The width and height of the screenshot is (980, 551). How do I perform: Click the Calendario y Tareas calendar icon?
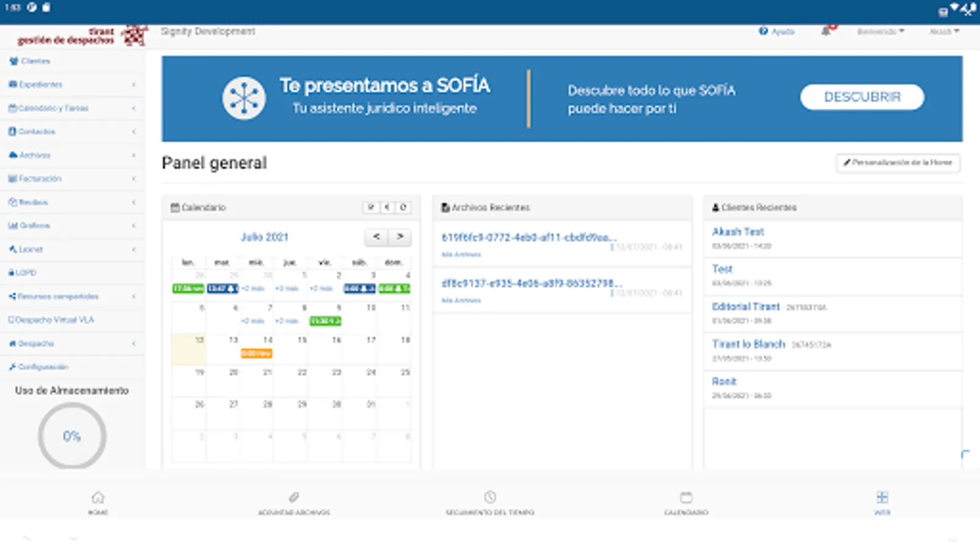13,108
